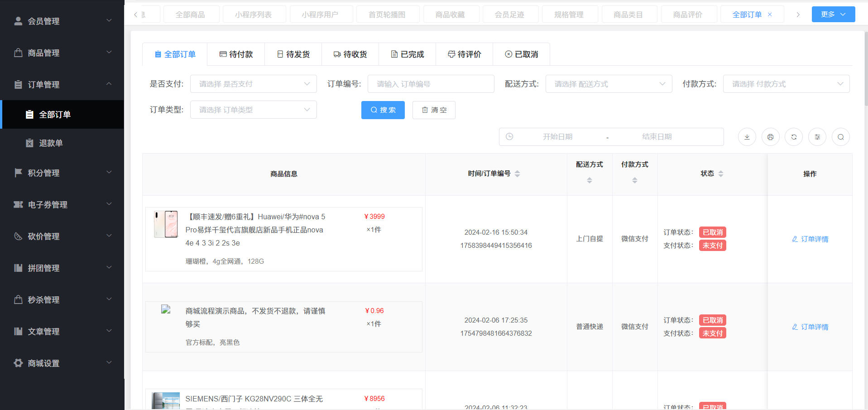Expand 会员管理 sidebar menu
The height and width of the screenshot is (410, 868).
(x=62, y=21)
